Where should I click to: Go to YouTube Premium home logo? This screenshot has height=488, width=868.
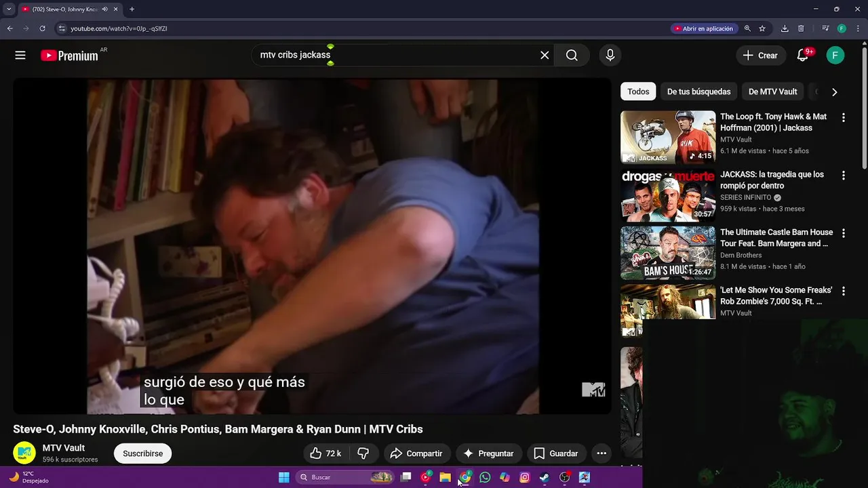tap(69, 56)
